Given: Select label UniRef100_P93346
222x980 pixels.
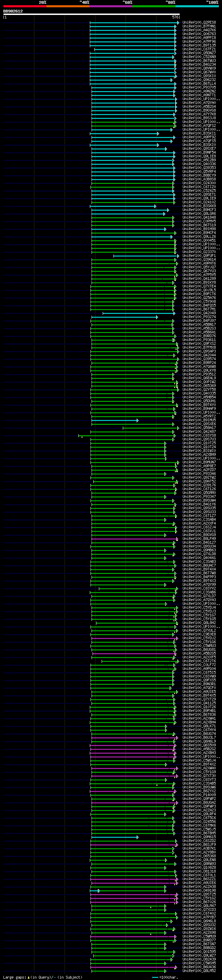Looking at the screenshot, I should tap(199, 474).
